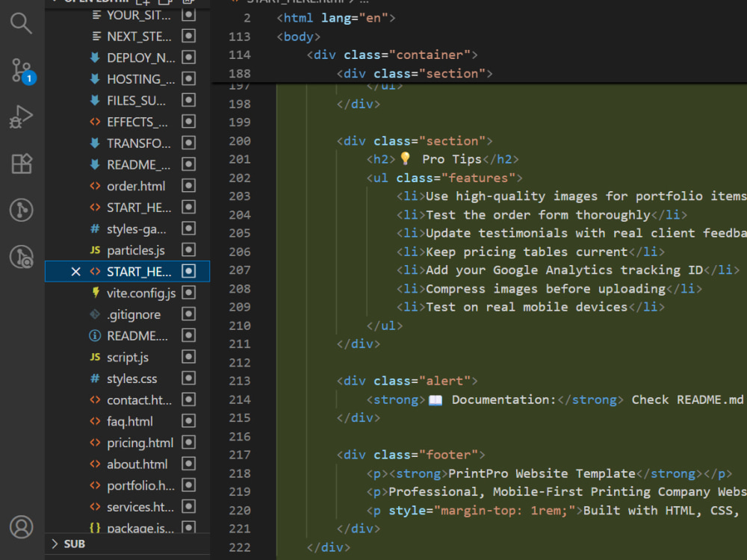Viewport: 747px width, 560px height.
Task: Click line number 222 in the gutter
Action: pyautogui.click(x=240, y=547)
